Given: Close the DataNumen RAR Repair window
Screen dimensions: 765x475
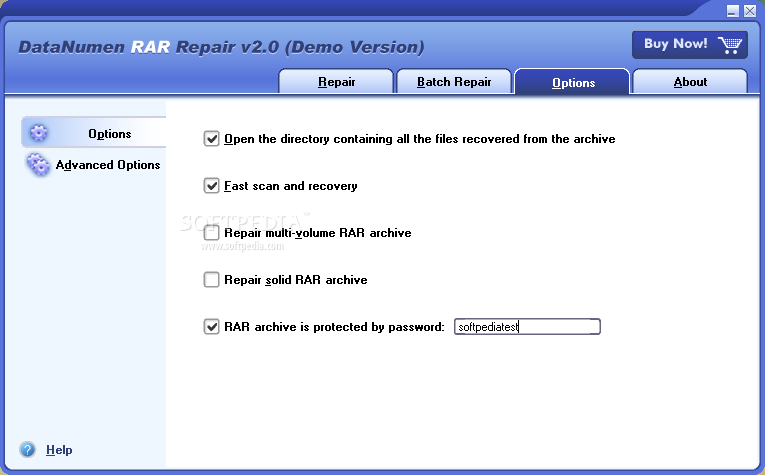Looking at the screenshot, I should pyautogui.click(x=750, y=11).
